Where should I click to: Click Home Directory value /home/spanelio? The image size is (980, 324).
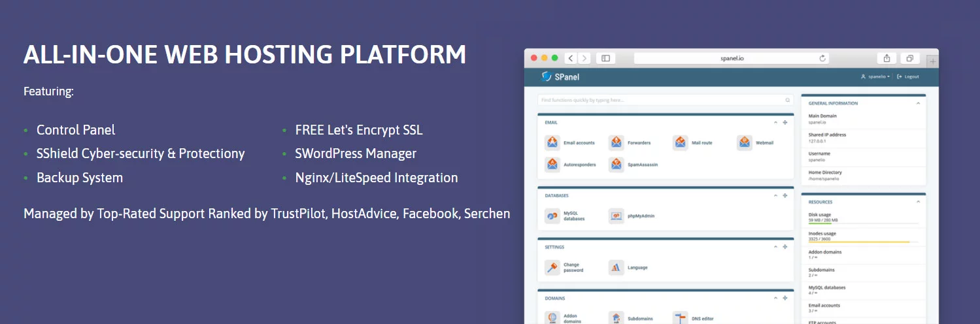pyautogui.click(x=824, y=178)
